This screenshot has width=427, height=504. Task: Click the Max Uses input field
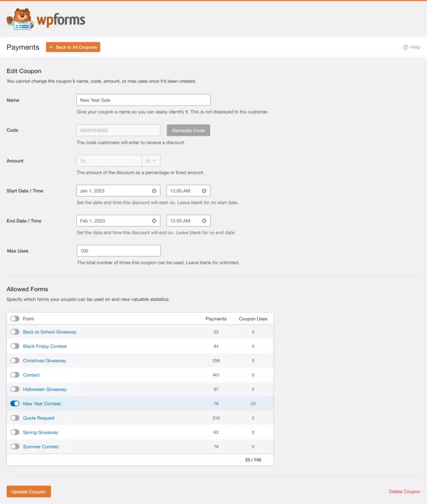point(118,251)
